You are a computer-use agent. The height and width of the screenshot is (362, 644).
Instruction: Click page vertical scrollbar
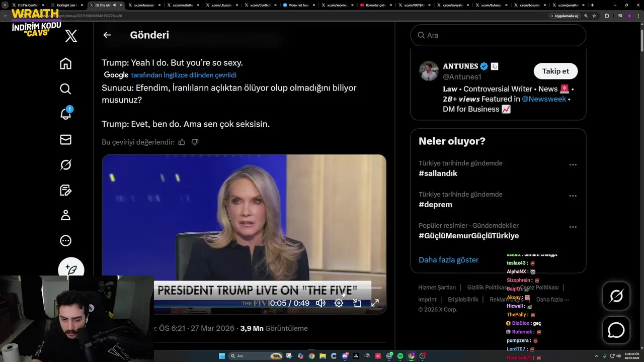tap(641, 40)
